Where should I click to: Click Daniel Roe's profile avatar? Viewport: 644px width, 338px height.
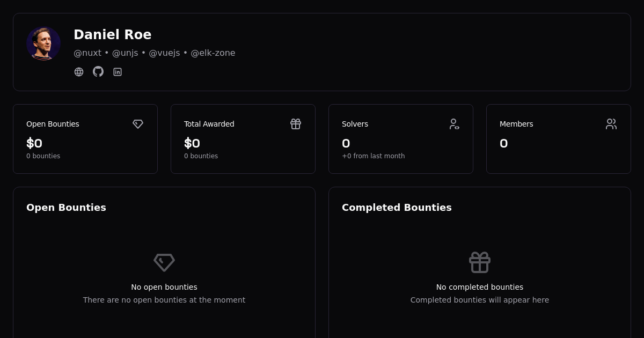point(43,43)
